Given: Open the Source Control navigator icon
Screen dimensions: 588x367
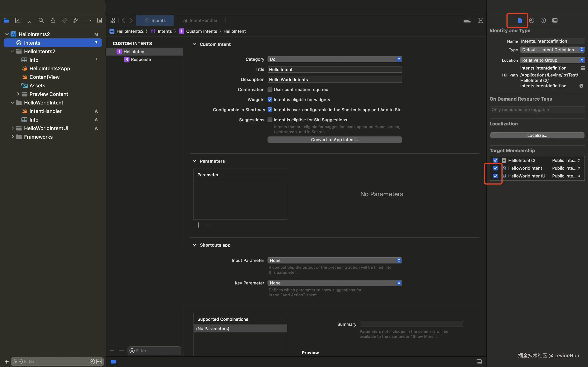Looking at the screenshot, I should (x=18, y=20).
